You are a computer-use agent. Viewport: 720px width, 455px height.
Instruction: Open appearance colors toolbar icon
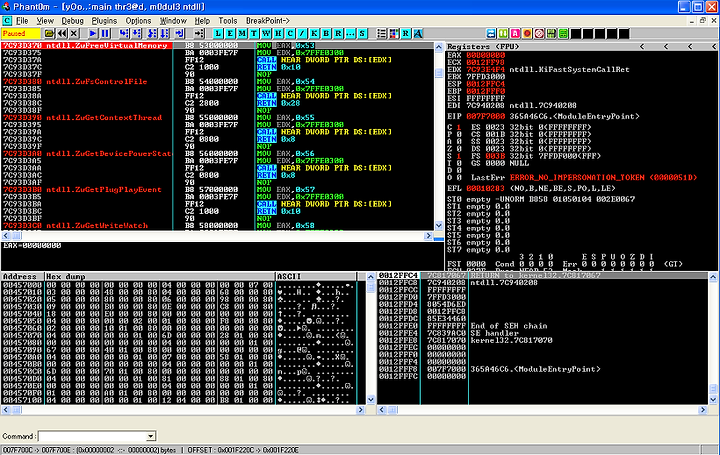pos(394,34)
